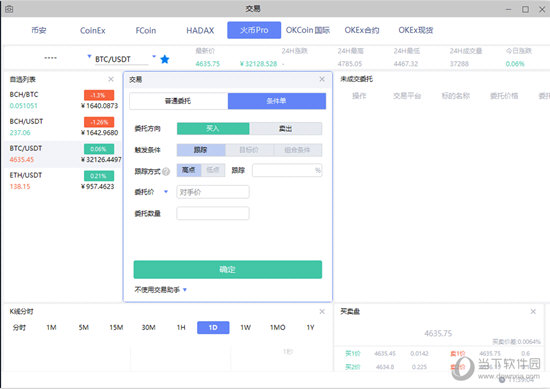
Task: Select the 1D chart interval
Action: click(x=213, y=328)
